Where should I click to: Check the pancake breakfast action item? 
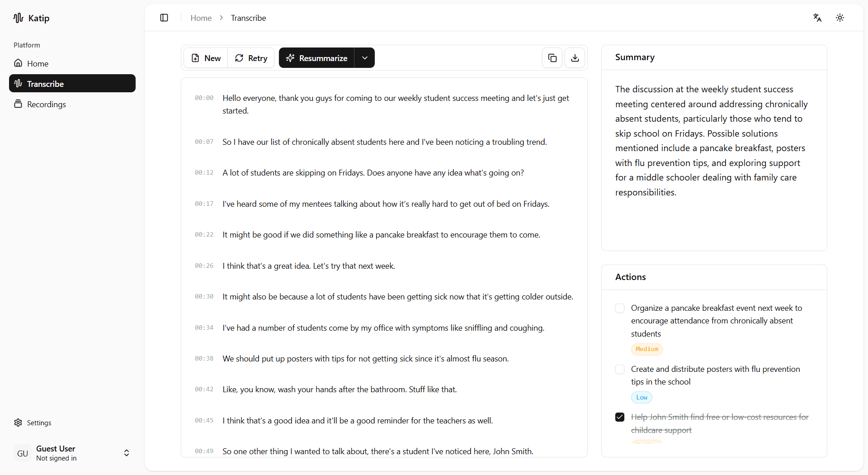coord(620,308)
